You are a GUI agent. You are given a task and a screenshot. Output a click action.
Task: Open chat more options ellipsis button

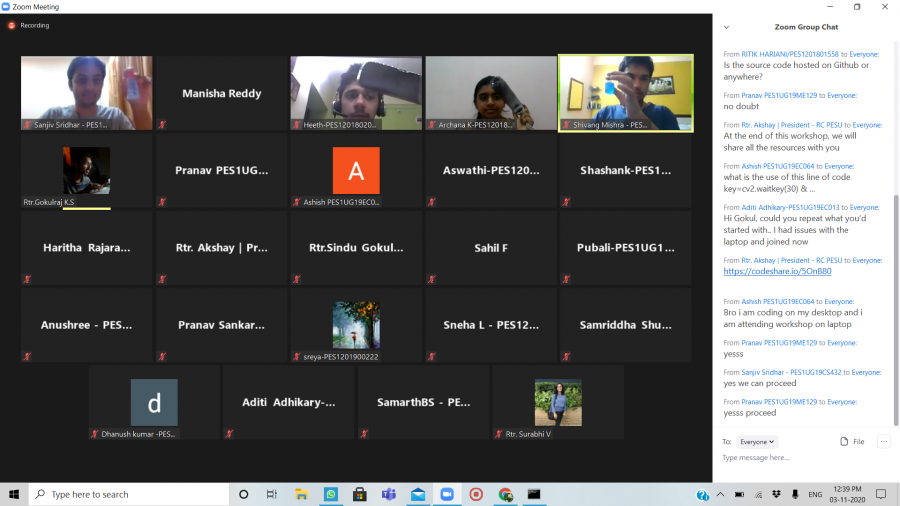[883, 441]
